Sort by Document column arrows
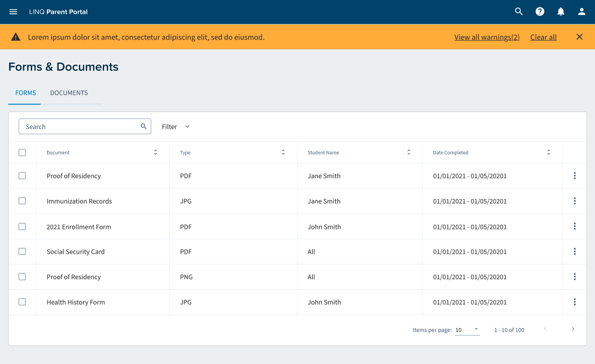 click(x=156, y=152)
